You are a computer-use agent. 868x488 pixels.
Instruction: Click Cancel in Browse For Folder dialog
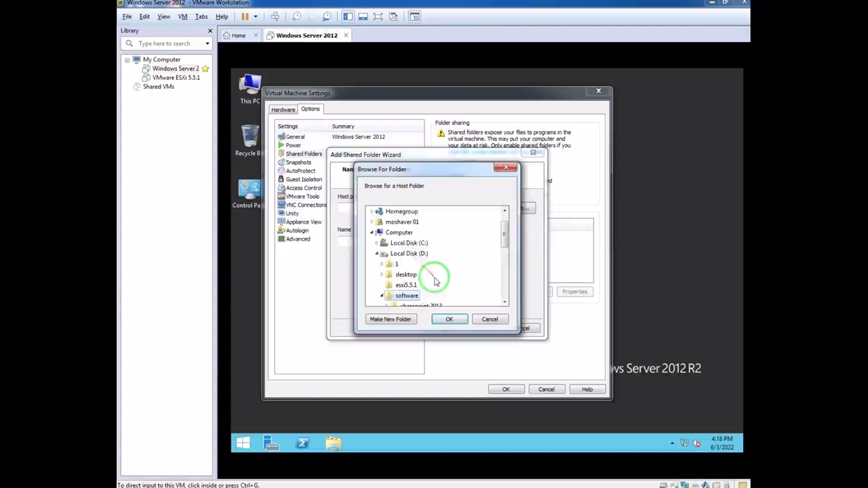point(490,319)
